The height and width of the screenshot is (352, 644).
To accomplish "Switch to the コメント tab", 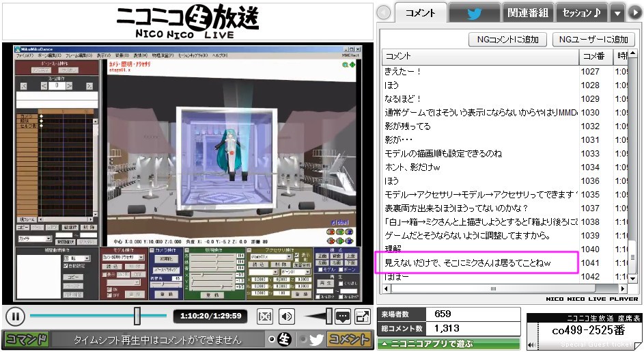I will (420, 13).
